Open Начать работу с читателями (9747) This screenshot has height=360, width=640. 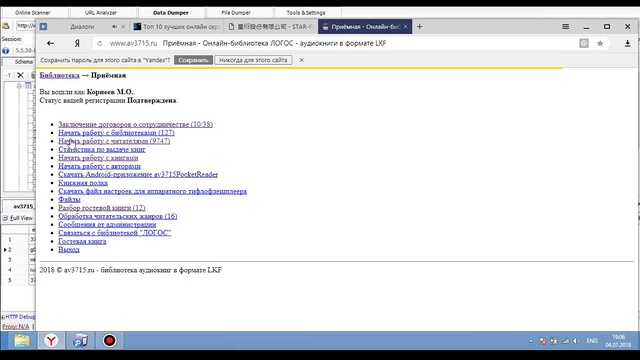point(114,141)
